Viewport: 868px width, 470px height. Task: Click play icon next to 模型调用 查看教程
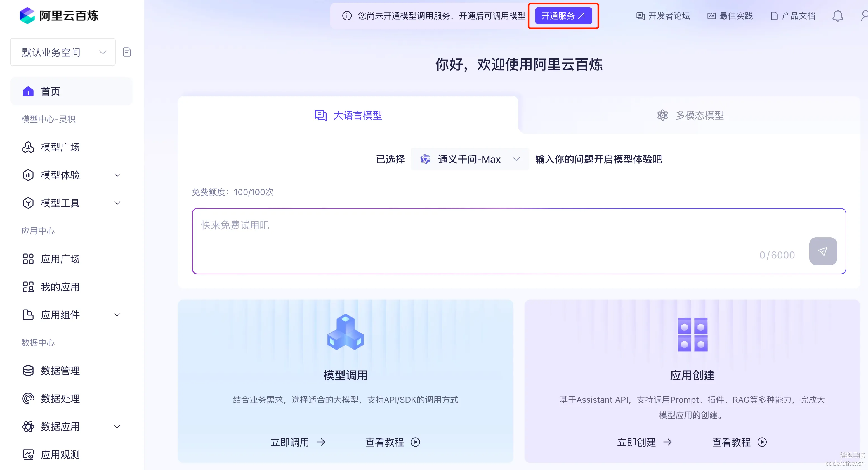416,442
